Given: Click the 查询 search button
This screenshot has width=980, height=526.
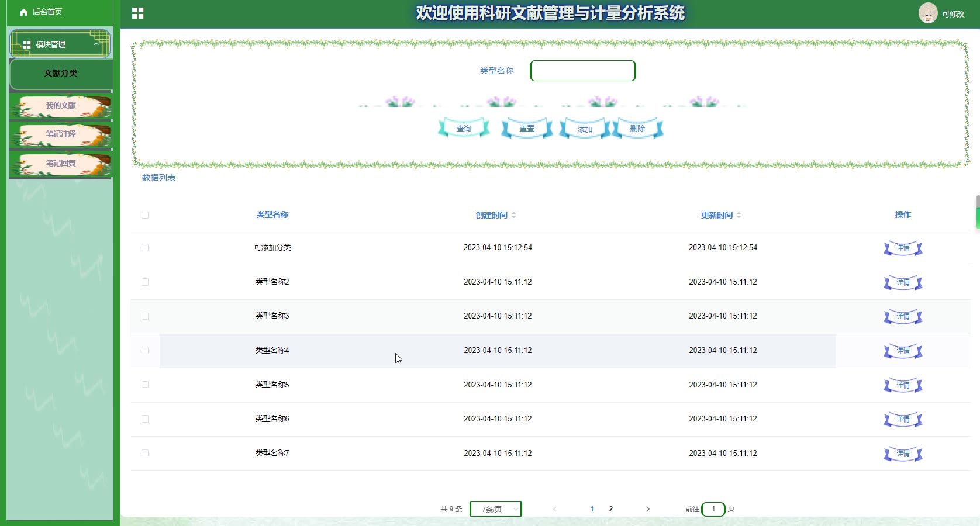Looking at the screenshot, I should click(x=464, y=129).
